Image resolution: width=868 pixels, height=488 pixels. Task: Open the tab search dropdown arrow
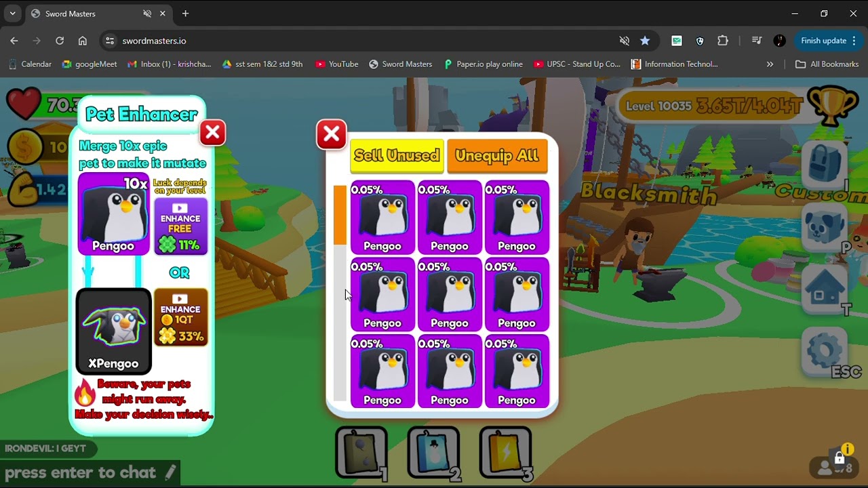(12, 14)
